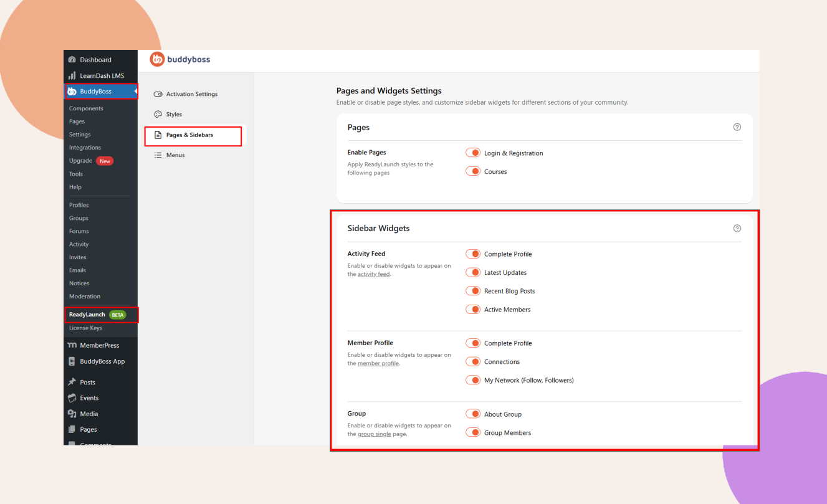
Task: Toggle Group Members widget switch
Action: point(473,432)
